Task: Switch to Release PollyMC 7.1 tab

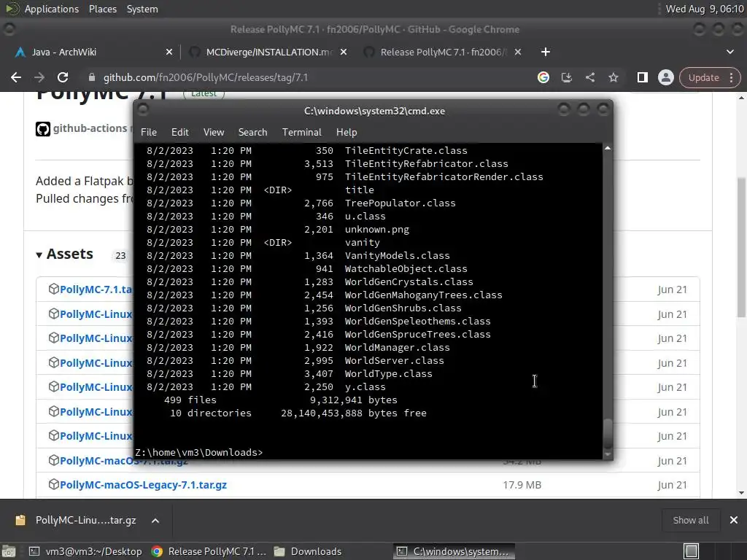Action: [x=443, y=52]
